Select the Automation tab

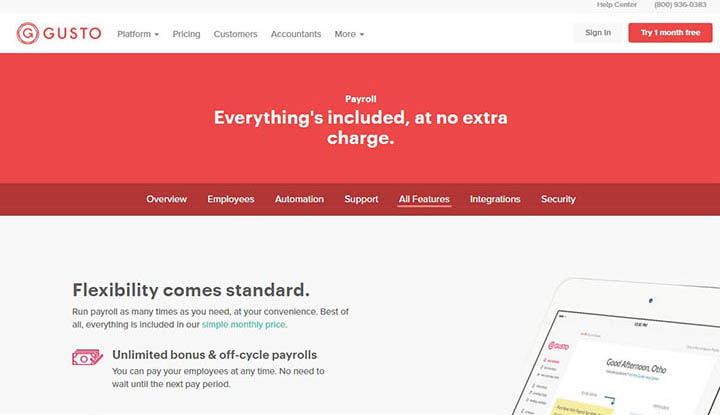coord(299,199)
